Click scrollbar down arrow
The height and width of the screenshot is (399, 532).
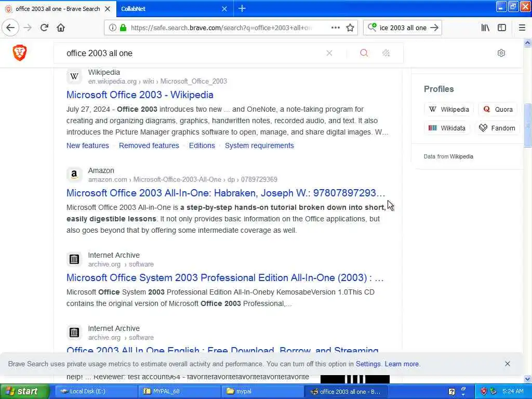point(527,379)
